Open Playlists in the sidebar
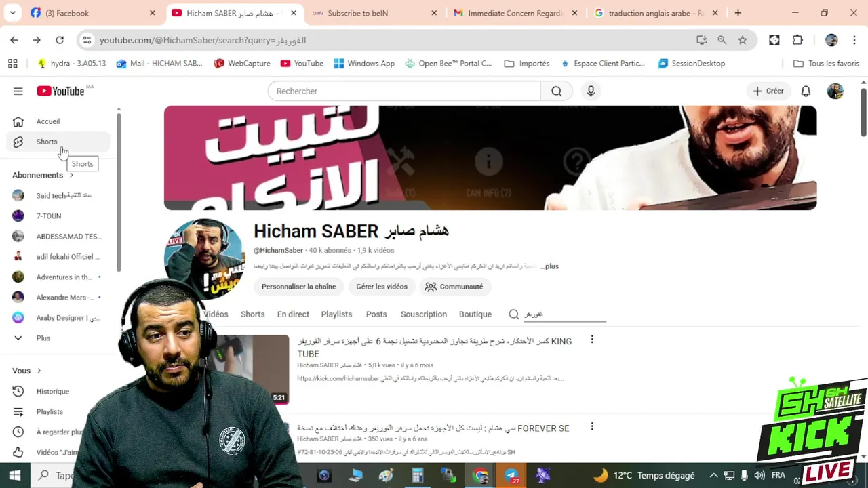868x488 pixels. click(50, 411)
